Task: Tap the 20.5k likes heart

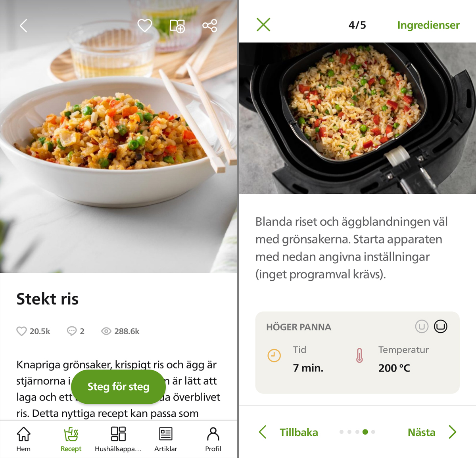Action: click(x=21, y=331)
